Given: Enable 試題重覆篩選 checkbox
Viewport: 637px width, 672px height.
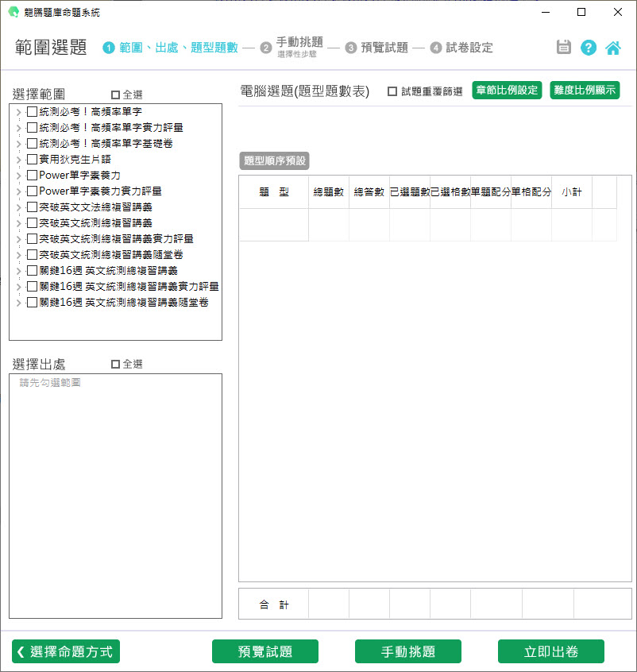Looking at the screenshot, I should click(392, 91).
